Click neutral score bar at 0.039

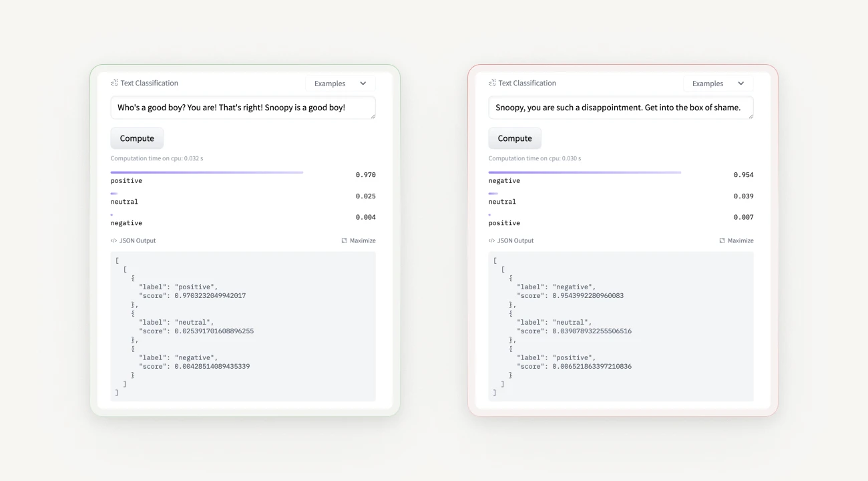coord(493,194)
